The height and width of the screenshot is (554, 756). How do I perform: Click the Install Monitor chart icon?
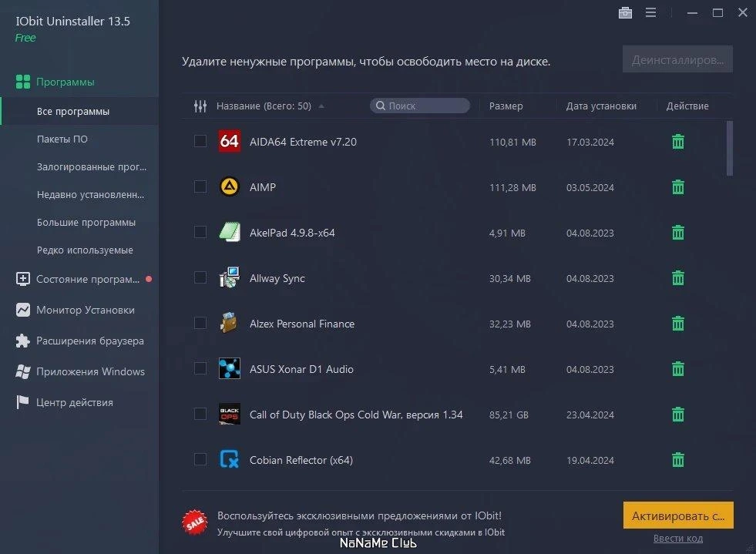pos(22,310)
